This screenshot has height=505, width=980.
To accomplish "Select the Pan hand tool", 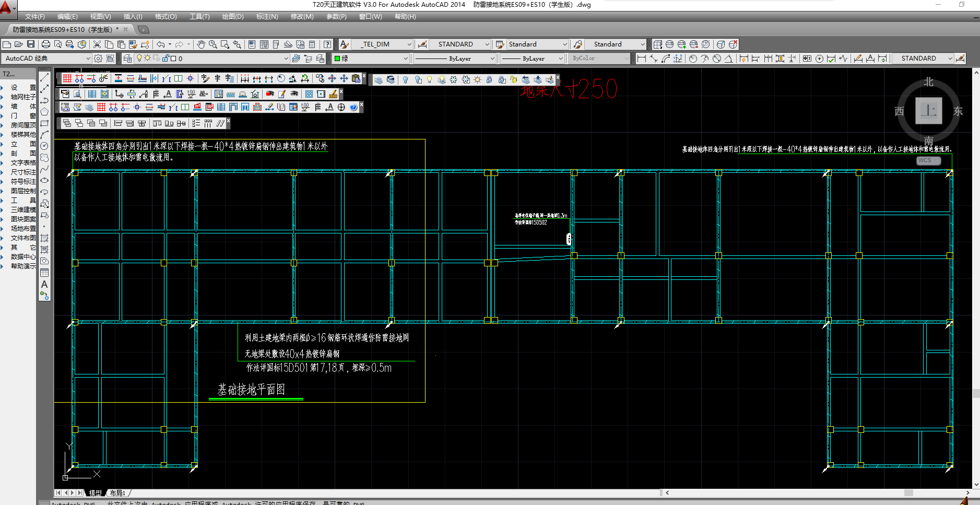I will (x=201, y=44).
